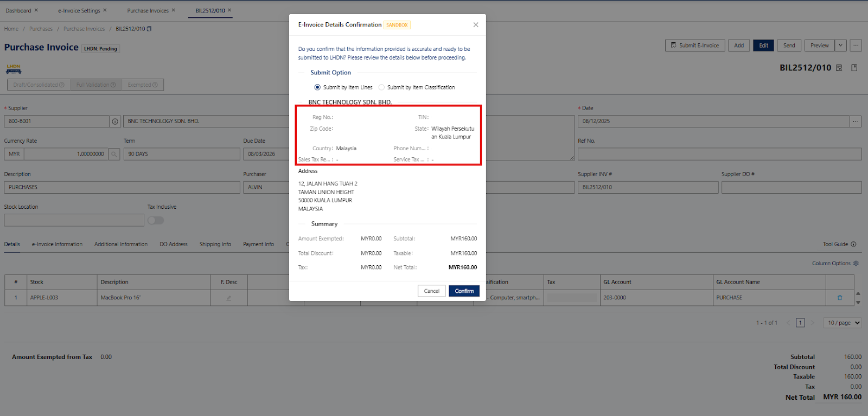Image resolution: width=868 pixels, height=416 pixels.
Task: Cancel the e-invoice confirmation dialog
Action: click(x=432, y=291)
